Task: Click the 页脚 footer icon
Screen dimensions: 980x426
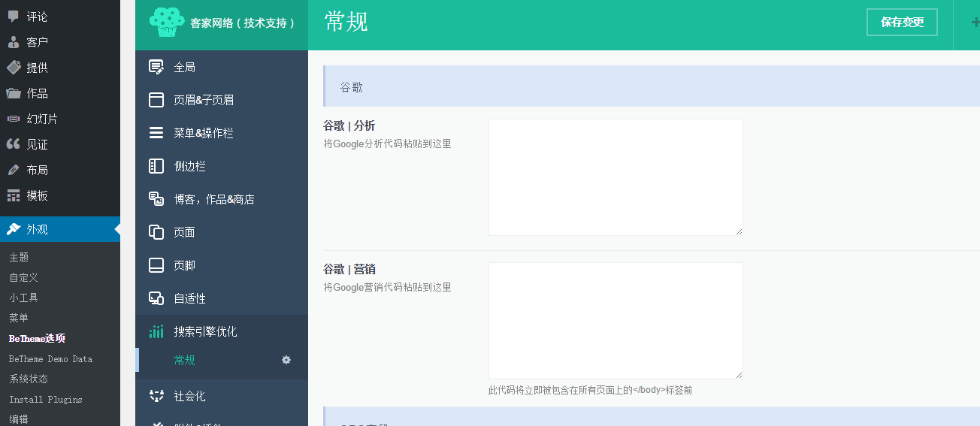Action: click(x=156, y=265)
